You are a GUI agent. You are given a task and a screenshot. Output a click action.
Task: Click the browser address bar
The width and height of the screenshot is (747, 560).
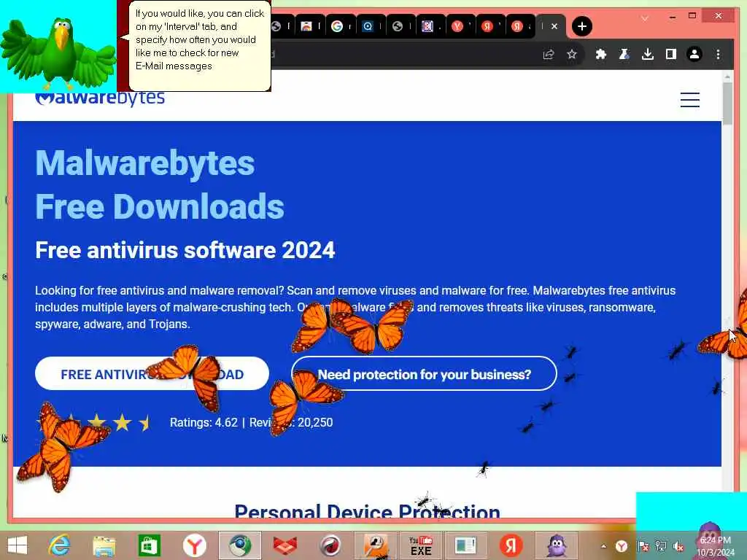[x=405, y=54]
